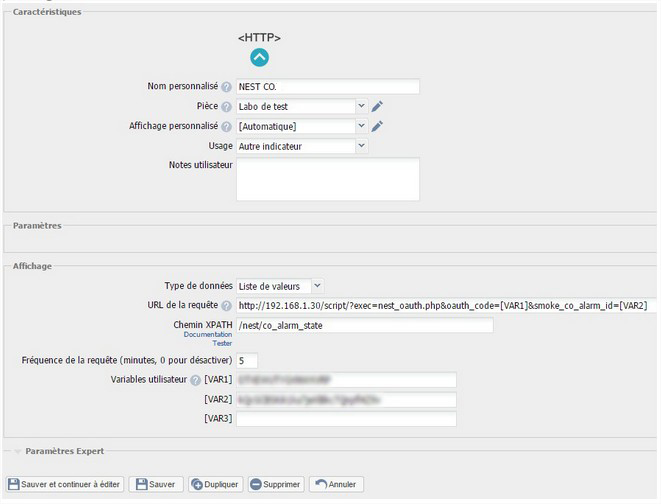Click the pencil icon next to Pièce
Image resolution: width=661 pixels, height=504 pixels.
point(377,106)
